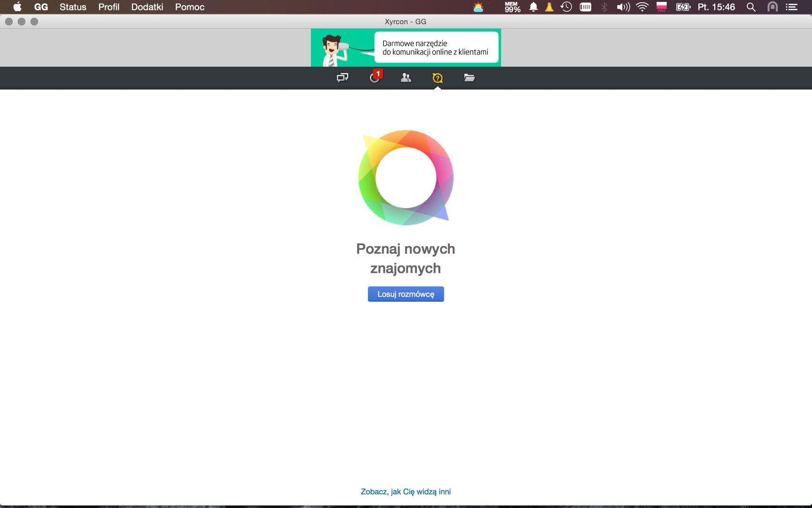
Task: Select the random chat question-mark icon
Action: click(438, 78)
